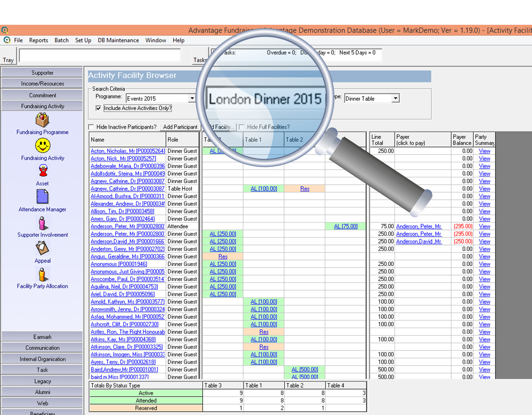Open the File menu
The height and width of the screenshot is (415, 532).
point(18,40)
